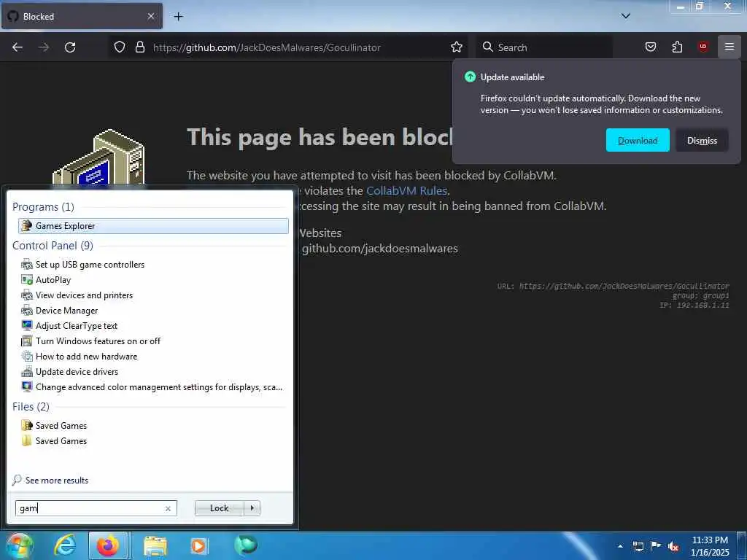Select the Blocked tab

[x=82, y=16]
